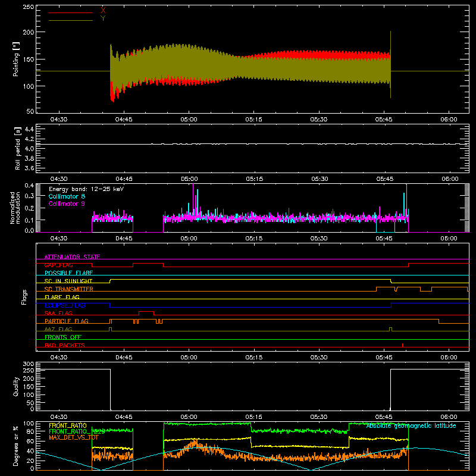Click the SC_TRANSMITTER flag label
476x476 pixels.
[x=68, y=289]
